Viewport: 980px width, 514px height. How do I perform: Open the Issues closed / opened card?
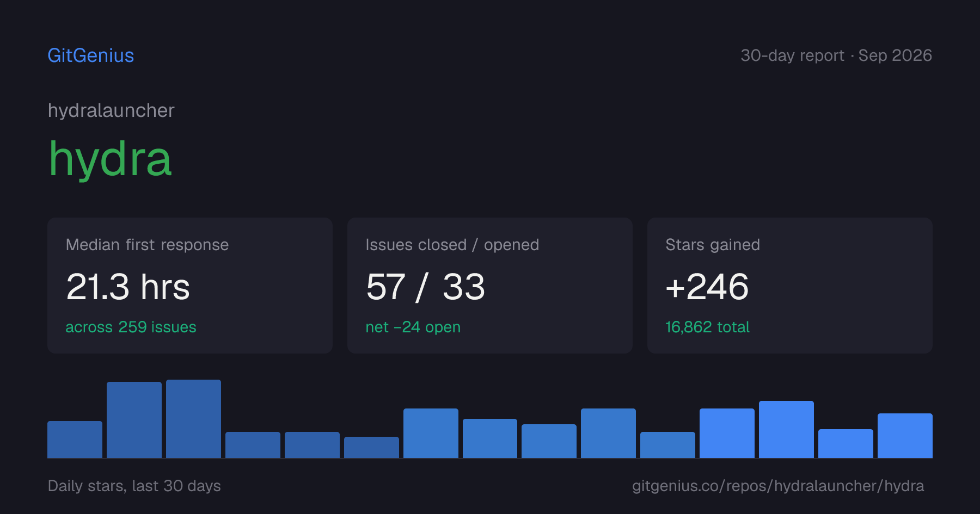tap(490, 286)
